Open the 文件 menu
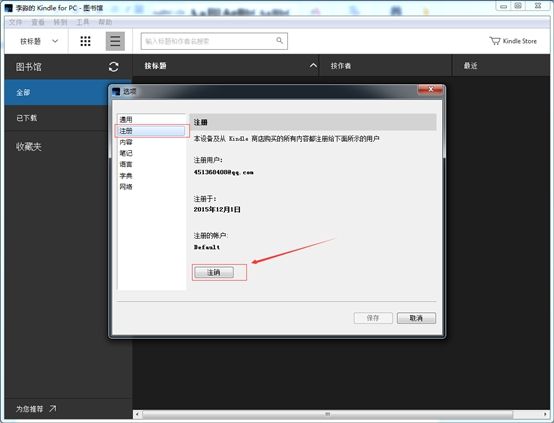Viewport: 554px width, 423px height. point(16,22)
